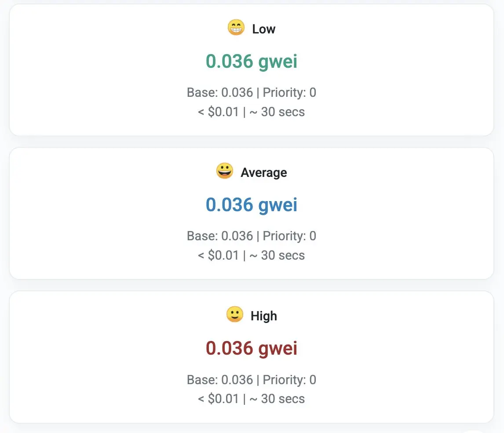This screenshot has width=504, height=433.
Task: Click the round button at the bottom-right corner
Action: point(475,430)
